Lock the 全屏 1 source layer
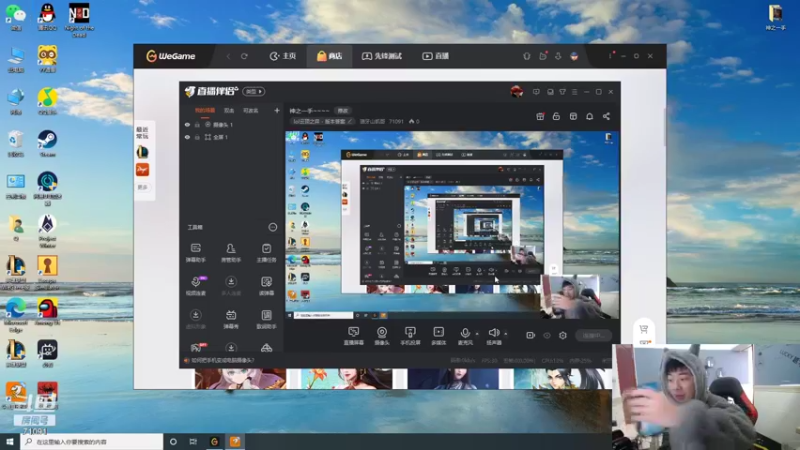 [x=197, y=137]
